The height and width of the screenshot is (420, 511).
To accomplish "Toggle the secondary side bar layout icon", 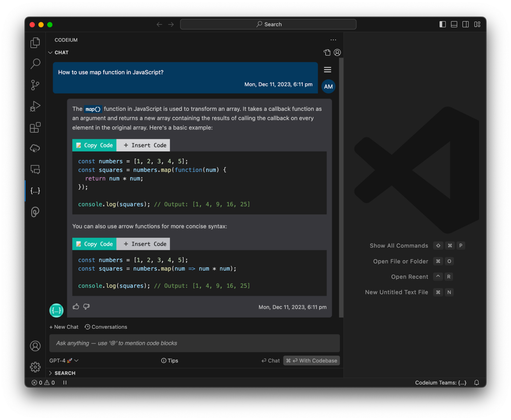I will tap(465, 24).
